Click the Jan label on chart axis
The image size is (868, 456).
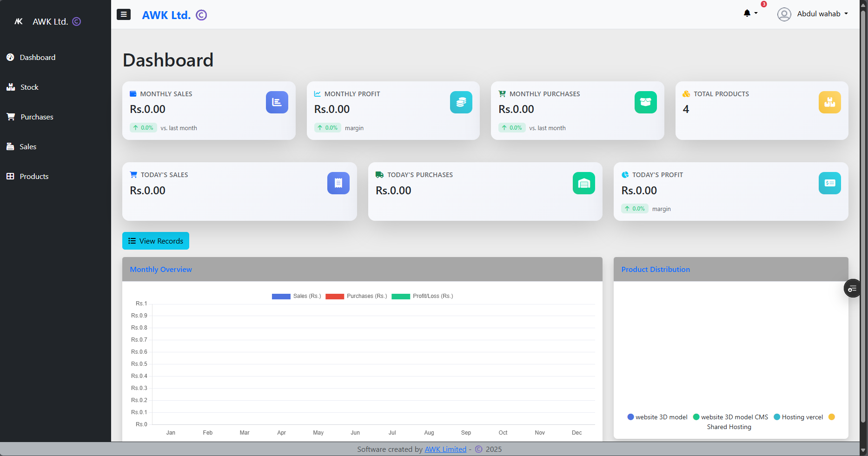(171, 432)
